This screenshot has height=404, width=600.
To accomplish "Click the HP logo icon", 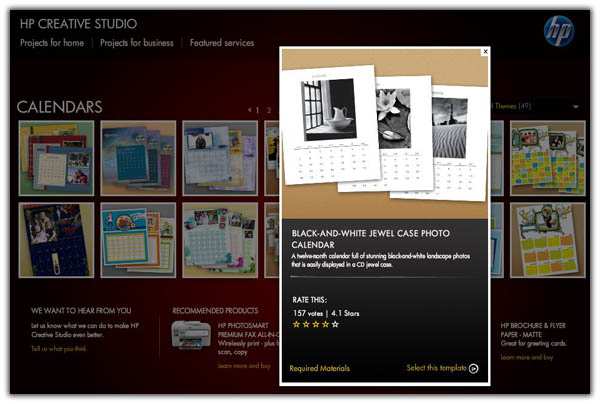I will pos(559,31).
